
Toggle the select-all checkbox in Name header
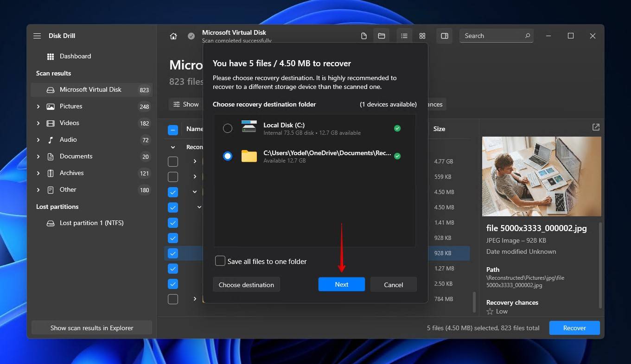click(173, 130)
